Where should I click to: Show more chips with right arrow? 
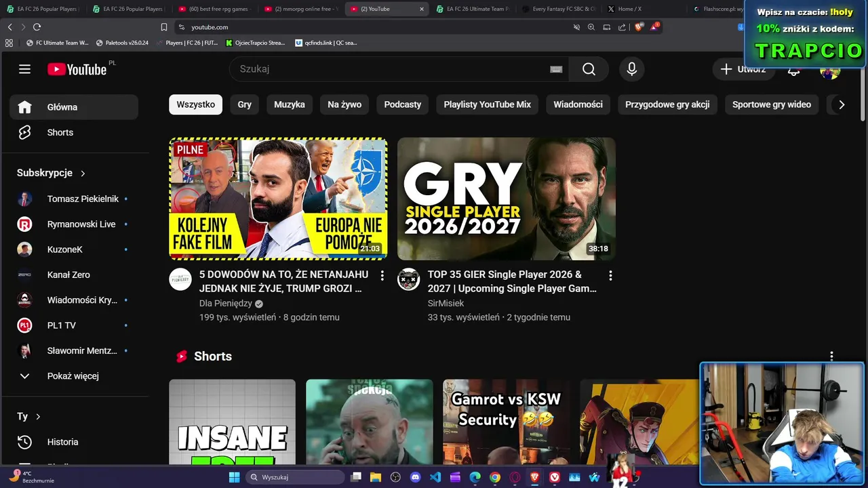842,104
